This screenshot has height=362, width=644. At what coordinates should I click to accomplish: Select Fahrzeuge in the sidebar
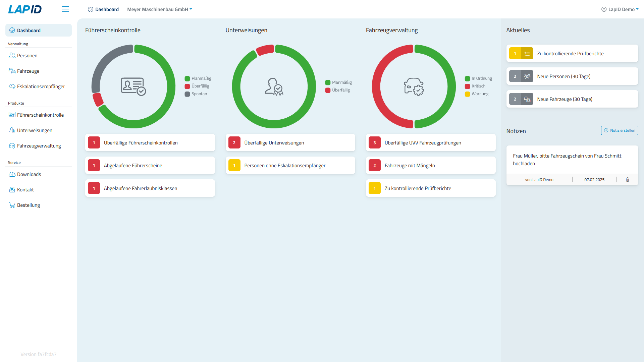pyautogui.click(x=28, y=71)
